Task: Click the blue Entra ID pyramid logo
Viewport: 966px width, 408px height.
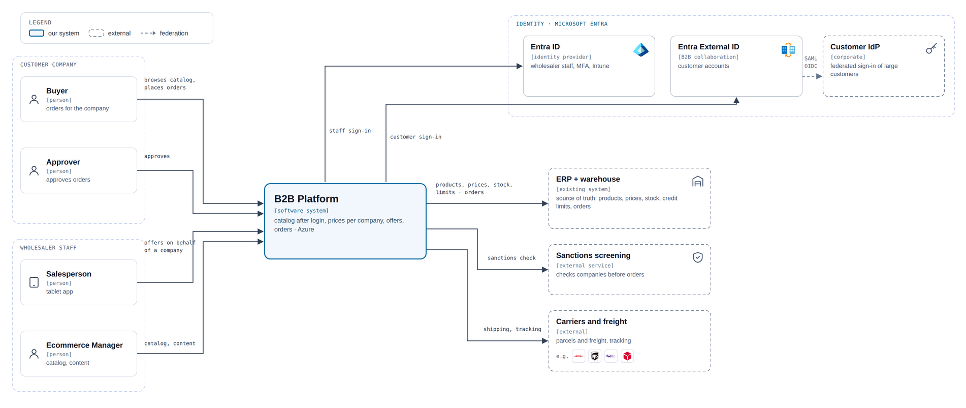Action: [x=641, y=50]
